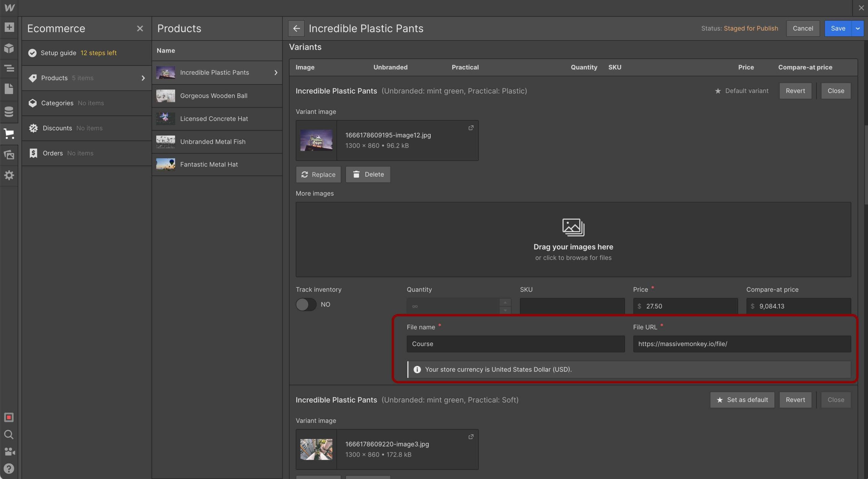This screenshot has width=868, height=479.
Task: Click the search magnifier icon
Action: pyautogui.click(x=9, y=434)
